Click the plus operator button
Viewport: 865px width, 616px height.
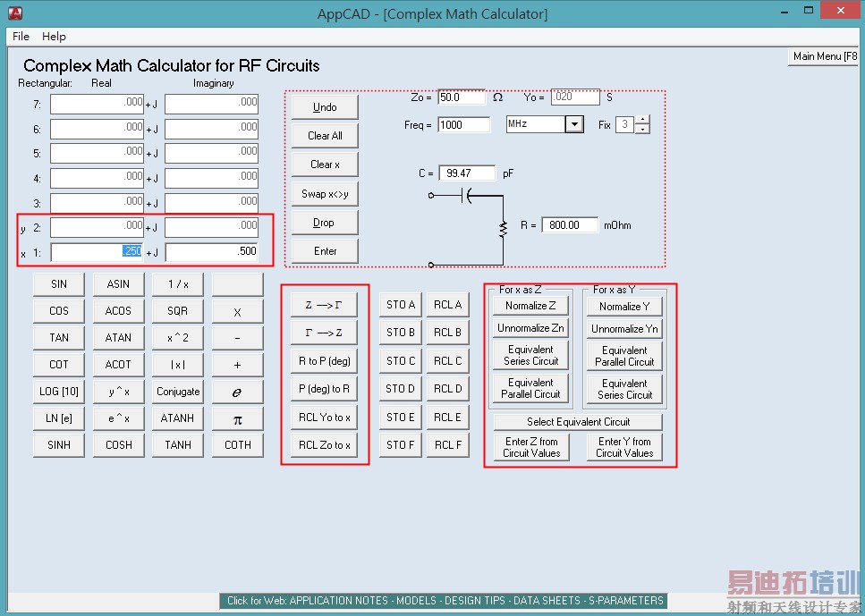pyautogui.click(x=237, y=365)
